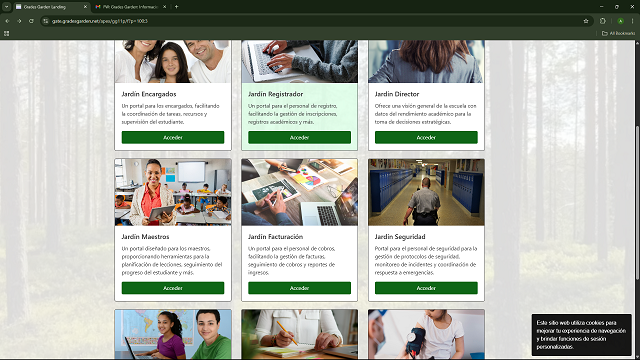Click the Jardín Registrador laptop photo
The height and width of the screenshot is (360, 640).
click(x=299, y=61)
